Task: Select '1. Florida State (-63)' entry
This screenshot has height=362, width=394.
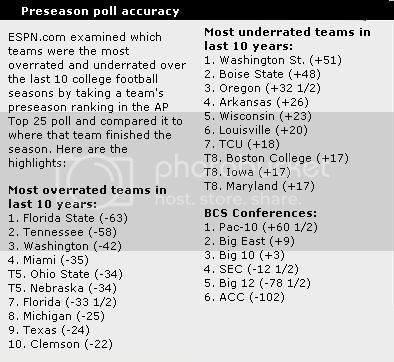Action: pos(68,218)
